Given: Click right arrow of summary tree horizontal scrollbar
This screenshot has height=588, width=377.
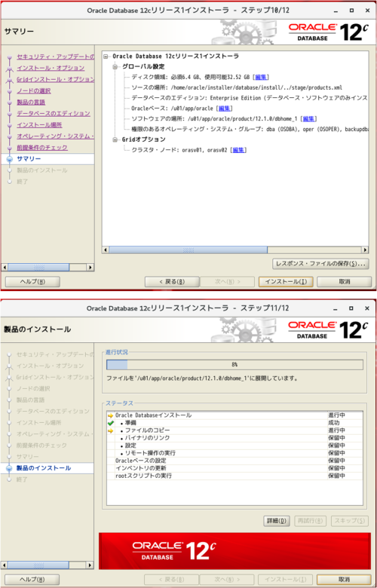Looking at the screenshot, I should click(x=366, y=250).
